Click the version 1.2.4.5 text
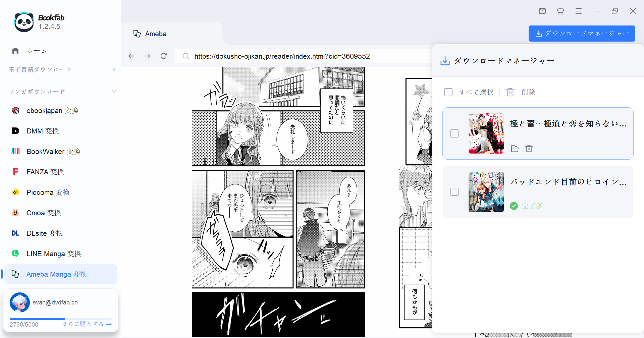 pyautogui.click(x=49, y=26)
